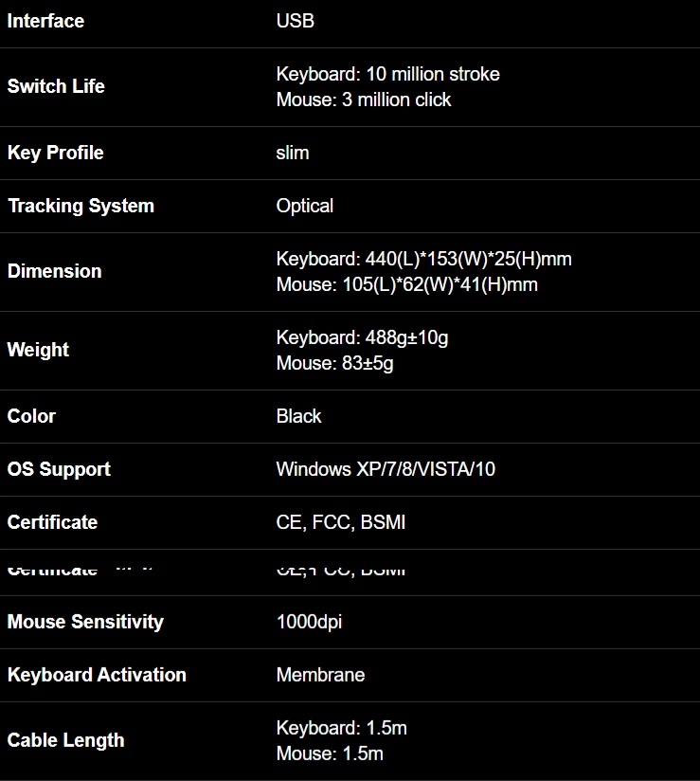Click the USB interface value
The height and width of the screenshot is (781, 700).
tap(295, 21)
